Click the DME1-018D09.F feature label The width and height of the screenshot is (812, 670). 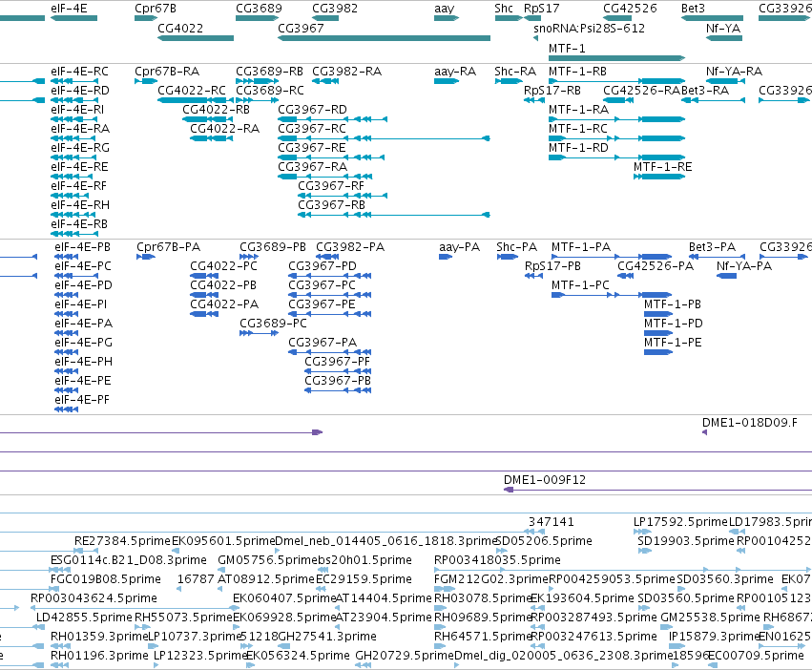750,422
